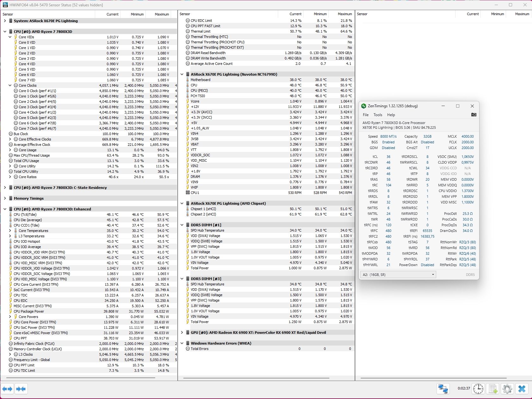Open sensor settings via the gear icon

click(507, 389)
